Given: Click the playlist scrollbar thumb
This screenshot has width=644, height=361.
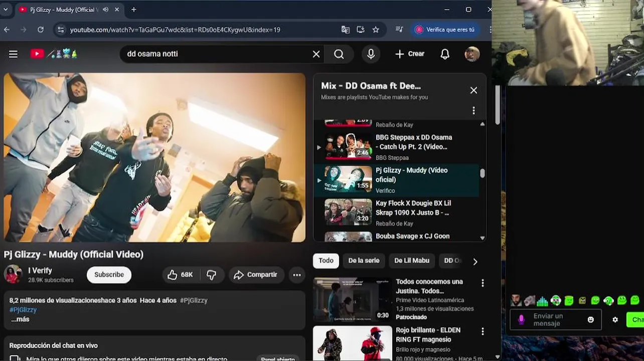Looking at the screenshot, I should (482, 173).
